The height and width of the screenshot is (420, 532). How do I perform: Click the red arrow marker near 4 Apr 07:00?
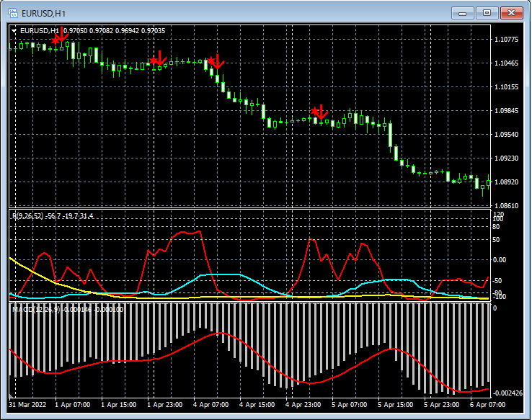click(x=216, y=63)
